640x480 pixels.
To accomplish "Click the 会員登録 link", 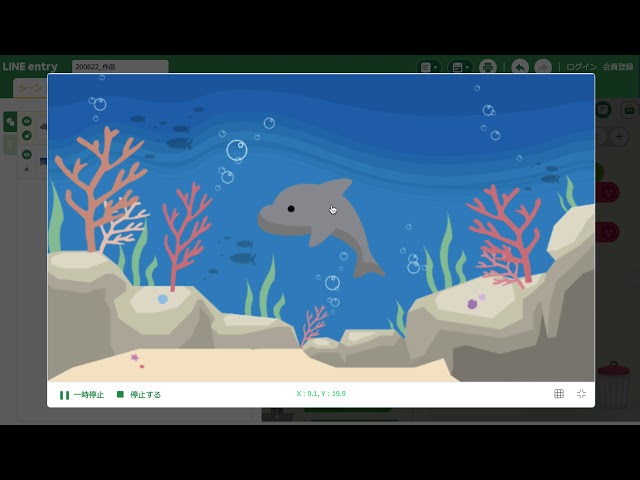I will [x=619, y=67].
